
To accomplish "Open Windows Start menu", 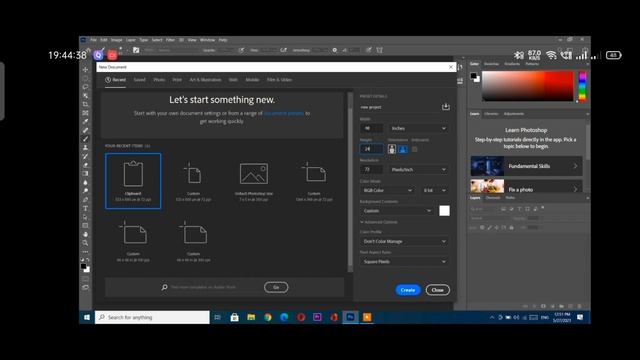I will [87, 317].
